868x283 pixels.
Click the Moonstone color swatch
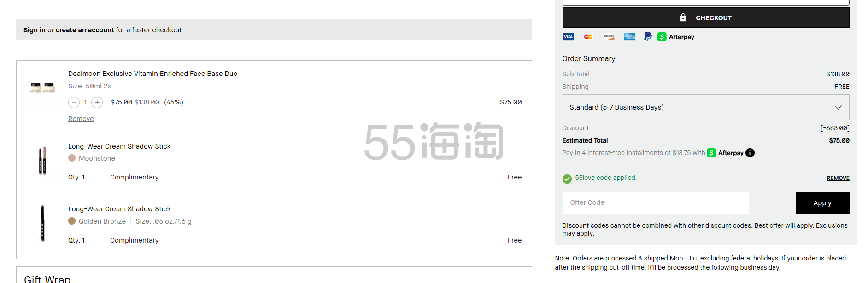click(x=72, y=158)
